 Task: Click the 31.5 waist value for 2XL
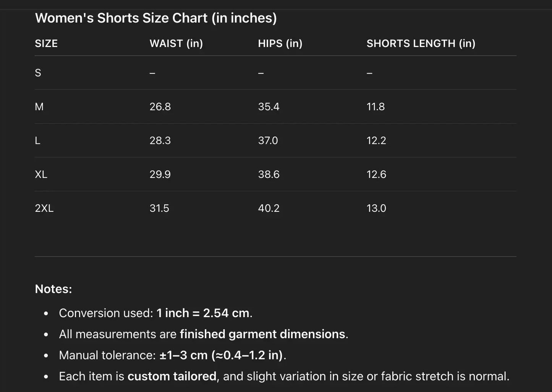159,208
